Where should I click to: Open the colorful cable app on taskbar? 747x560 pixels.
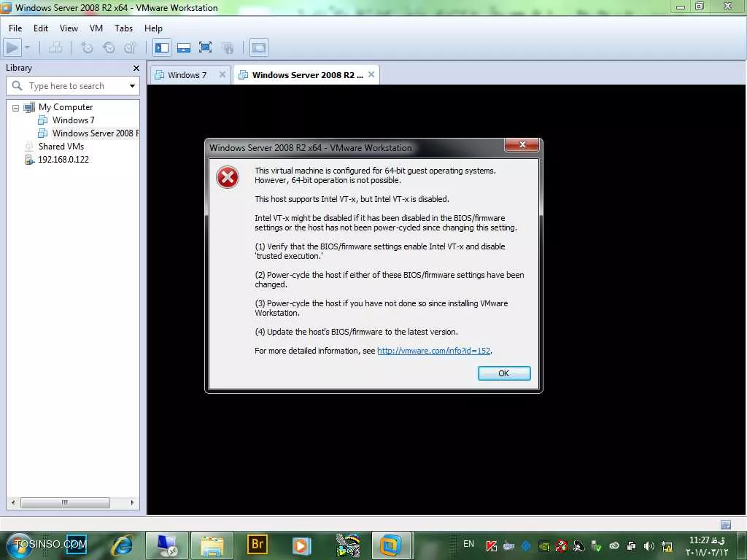(348, 545)
